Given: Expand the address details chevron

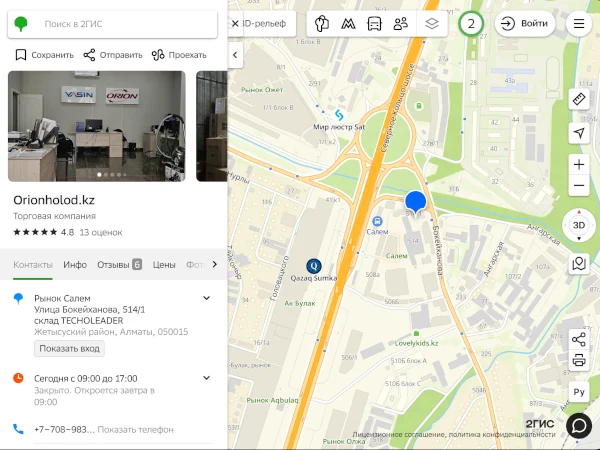Looking at the screenshot, I should pos(207,298).
